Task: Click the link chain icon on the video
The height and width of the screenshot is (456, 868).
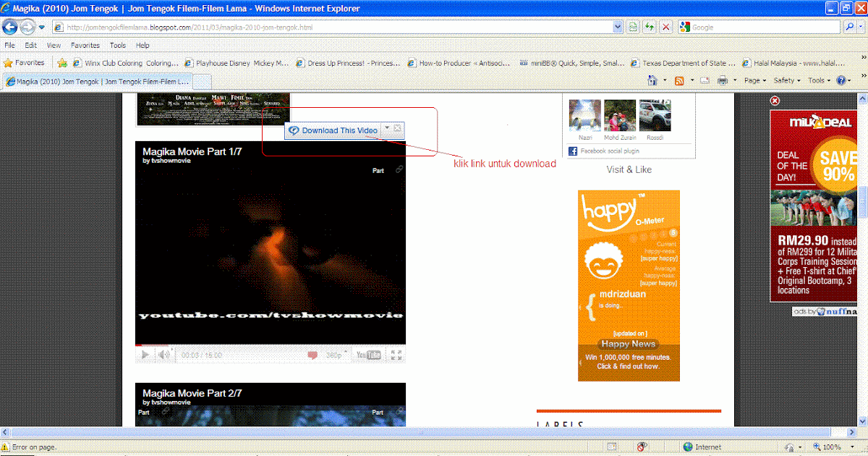Action: pos(399,169)
